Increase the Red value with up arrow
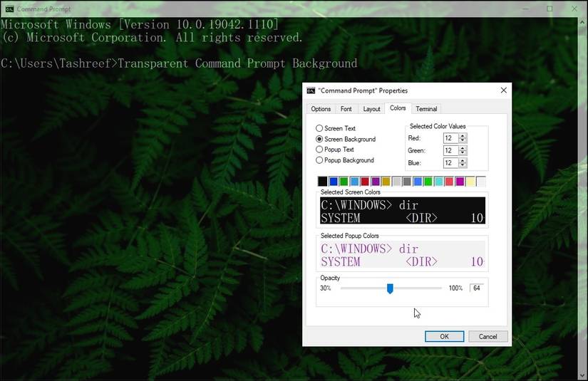The height and width of the screenshot is (381, 588). (x=463, y=135)
